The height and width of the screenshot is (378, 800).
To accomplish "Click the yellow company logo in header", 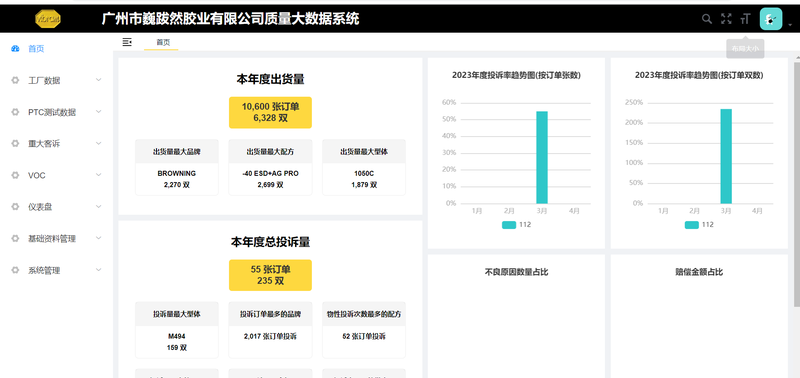I will tap(48, 19).
